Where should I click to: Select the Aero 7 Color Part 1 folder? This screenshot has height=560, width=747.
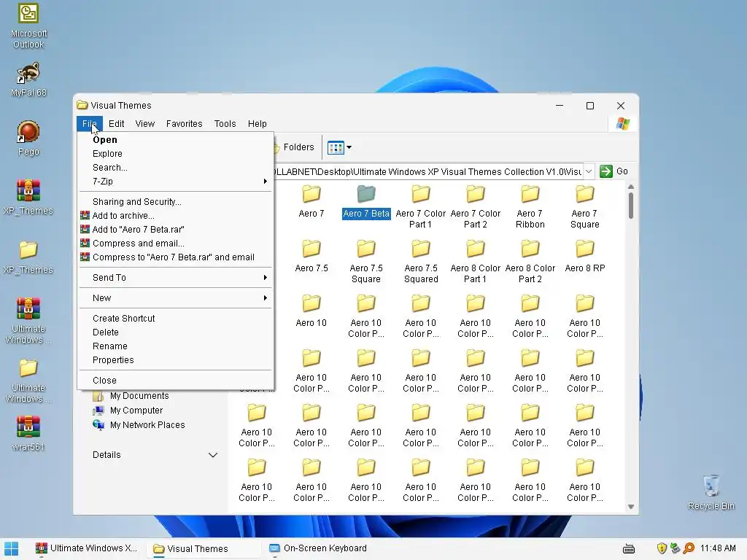tap(421, 207)
